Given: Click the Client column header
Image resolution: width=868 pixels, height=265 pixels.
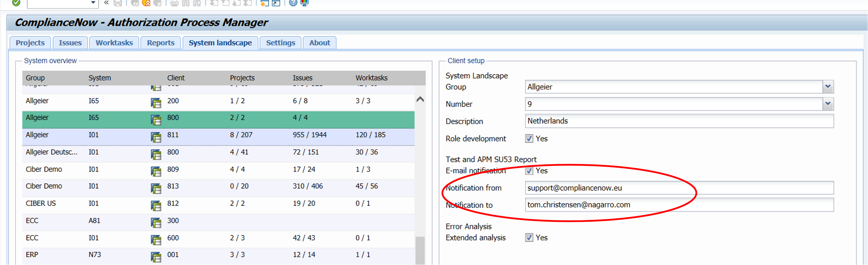Looking at the screenshot, I should (176, 78).
